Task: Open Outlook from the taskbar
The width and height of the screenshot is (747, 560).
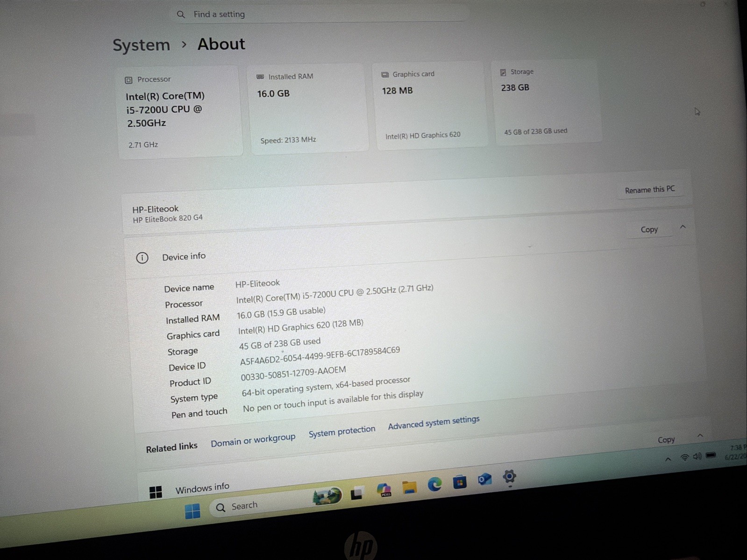Action: 484,479
